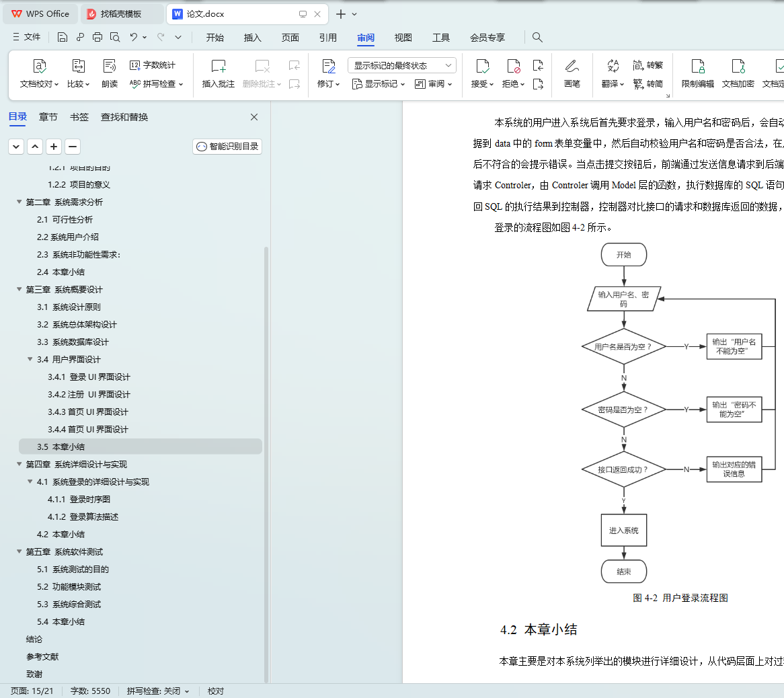The height and width of the screenshot is (698, 784).
Task: Go to next comment icon
Action: coord(295,84)
